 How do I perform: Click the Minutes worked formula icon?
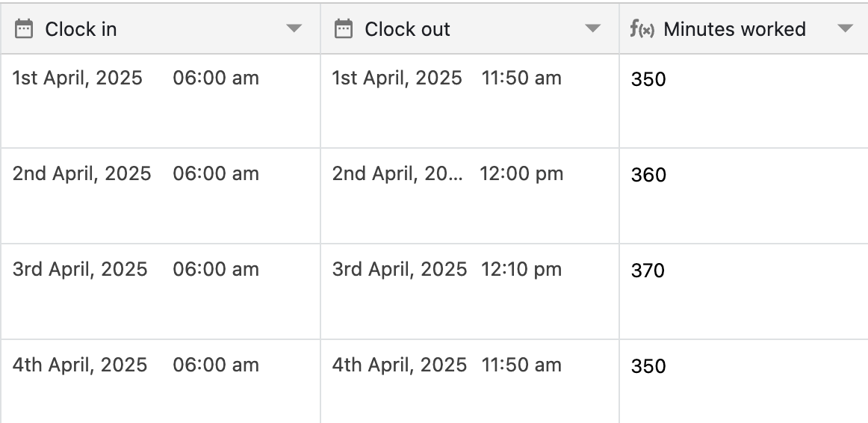click(x=642, y=29)
